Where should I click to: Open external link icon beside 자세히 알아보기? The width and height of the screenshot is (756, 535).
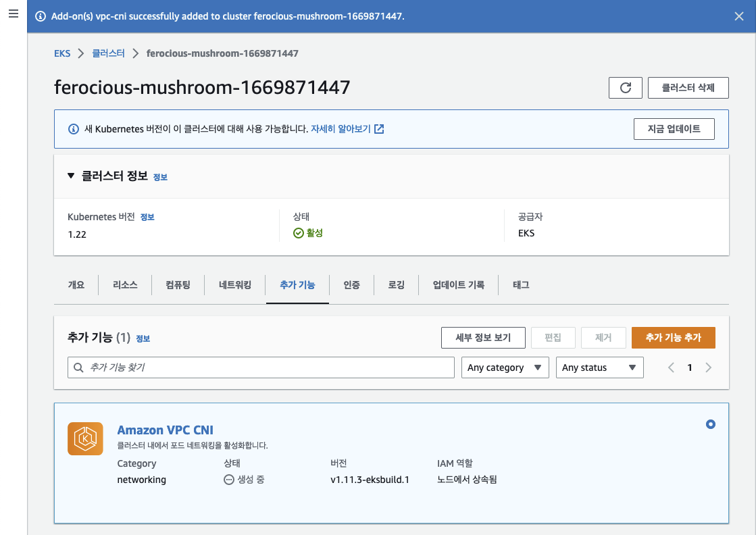coord(380,129)
